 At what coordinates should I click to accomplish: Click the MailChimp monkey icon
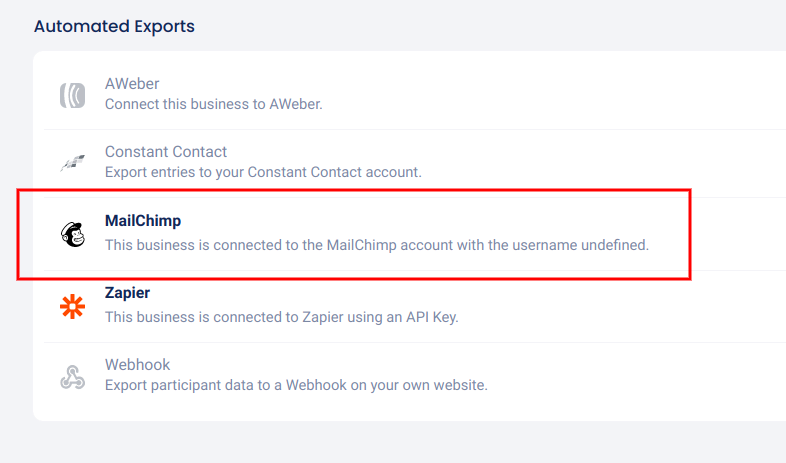tap(73, 234)
